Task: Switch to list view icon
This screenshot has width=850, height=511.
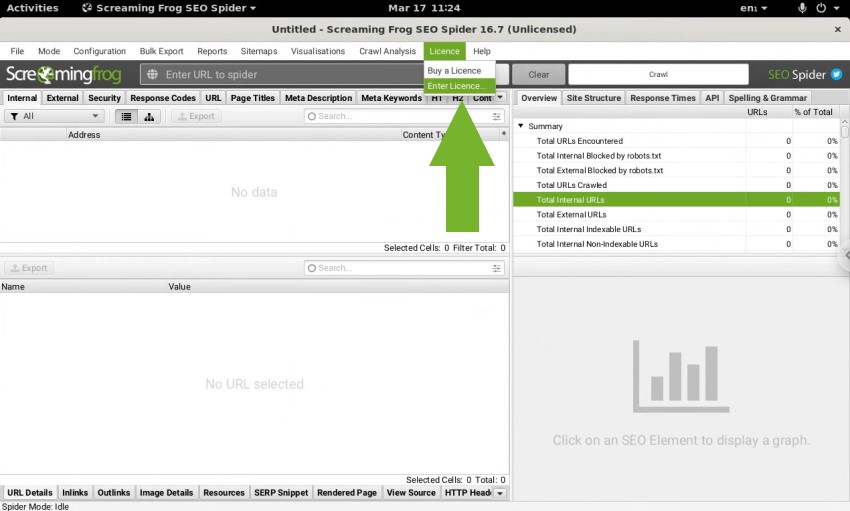Action: [126, 116]
